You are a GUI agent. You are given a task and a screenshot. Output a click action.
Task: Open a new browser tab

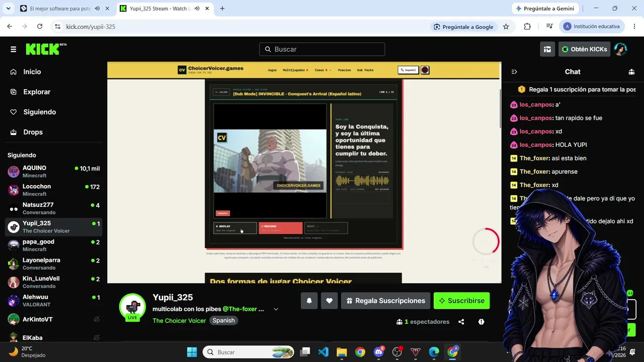coord(222,9)
